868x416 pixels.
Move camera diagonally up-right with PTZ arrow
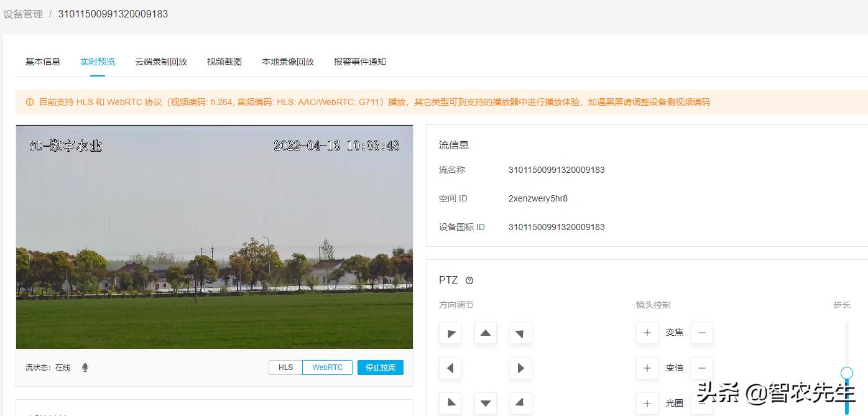[x=520, y=333]
